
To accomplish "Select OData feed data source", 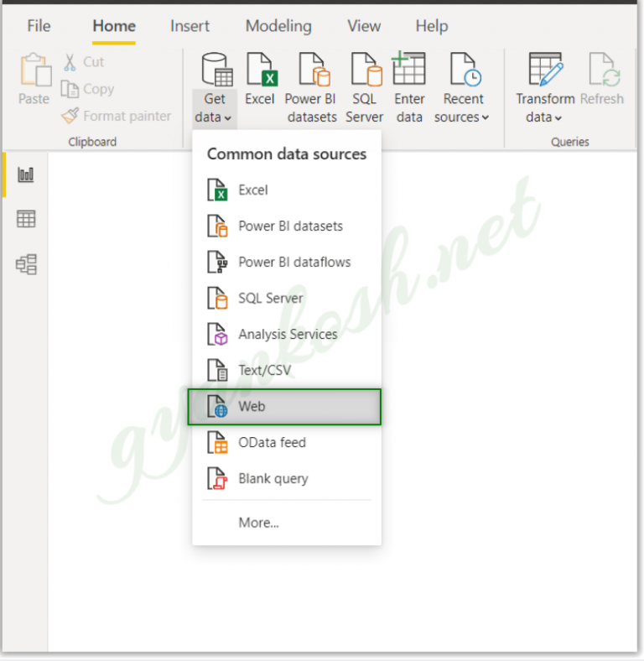I will pyautogui.click(x=272, y=442).
